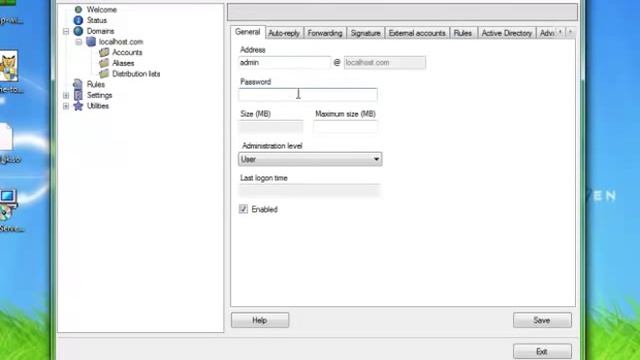The height and width of the screenshot is (360, 640).
Task: Select the Aliases tree label
Action: point(123,63)
